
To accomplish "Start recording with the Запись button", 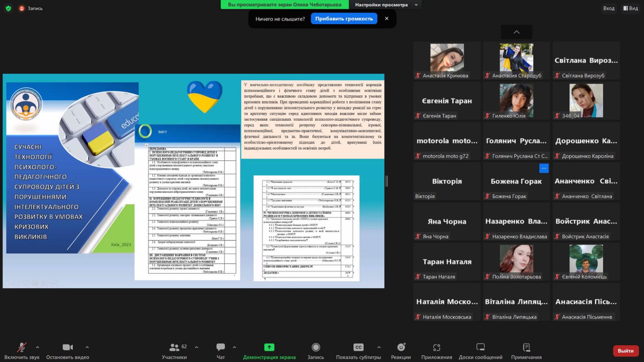I will pyautogui.click(x=316, y=351).
